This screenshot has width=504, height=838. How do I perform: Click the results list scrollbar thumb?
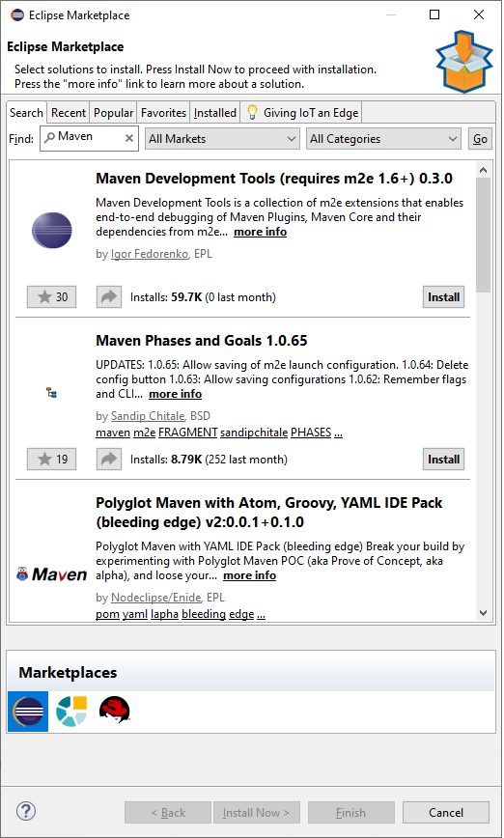[483, 234]
